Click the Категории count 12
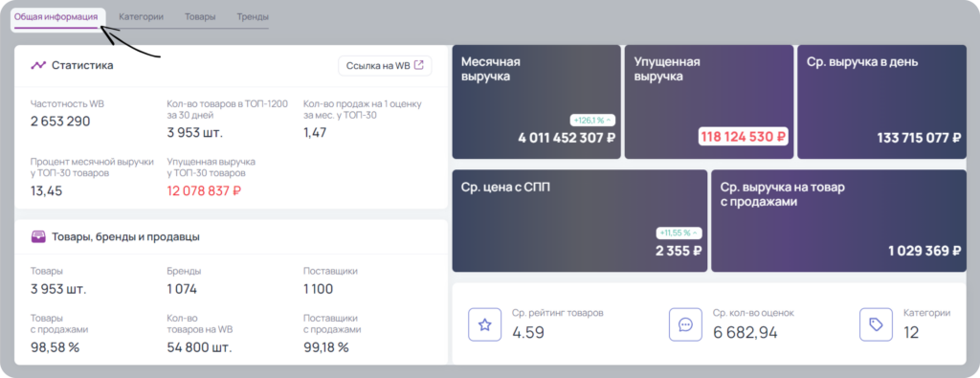Viewport: 980px width, 378px height. 911,332
